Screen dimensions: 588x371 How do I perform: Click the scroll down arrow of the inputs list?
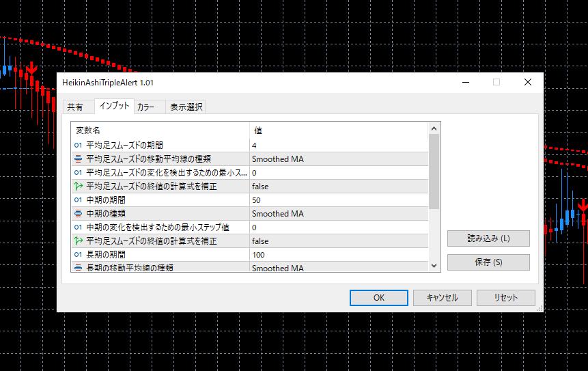434,266
